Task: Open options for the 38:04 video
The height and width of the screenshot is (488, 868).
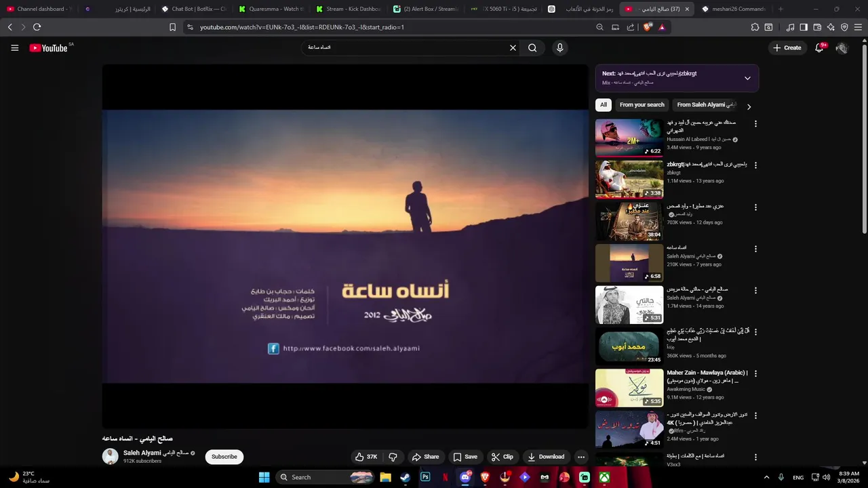Action: pos(755,207)
